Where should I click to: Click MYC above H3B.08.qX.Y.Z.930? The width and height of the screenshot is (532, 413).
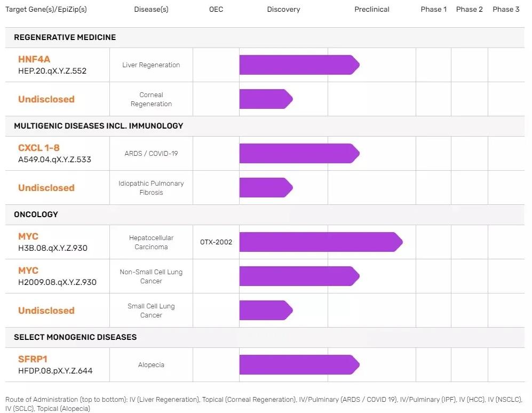[x=28, y=236]
